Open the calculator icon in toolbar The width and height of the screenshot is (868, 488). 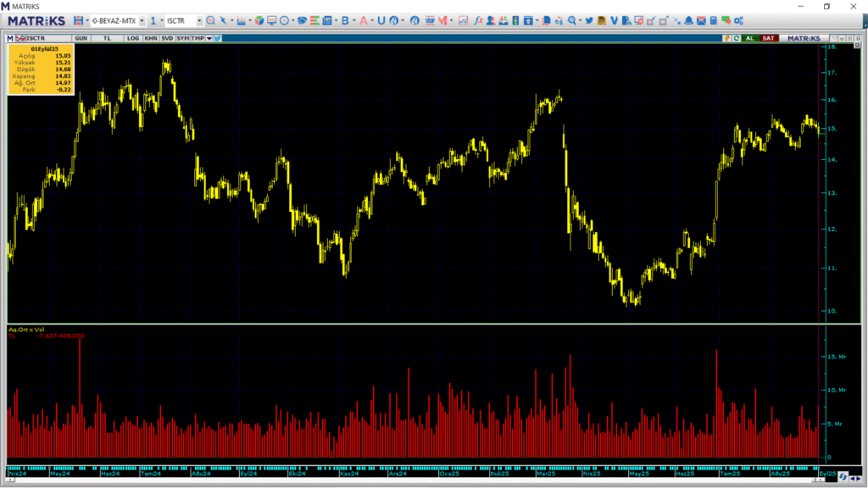(713, 20)
